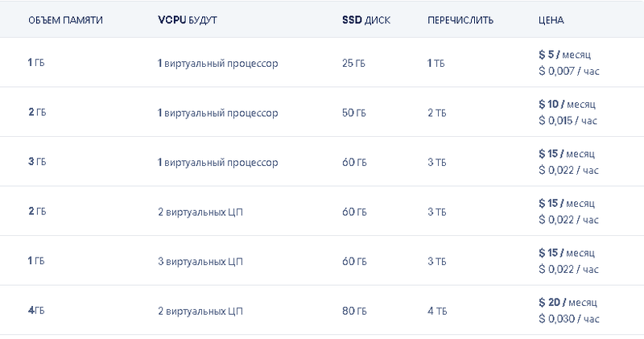The width and height of the screenshot is (644, 339).
Task: Click the 50 ГБ SSD disk cell
Action: tap(354, 113)
